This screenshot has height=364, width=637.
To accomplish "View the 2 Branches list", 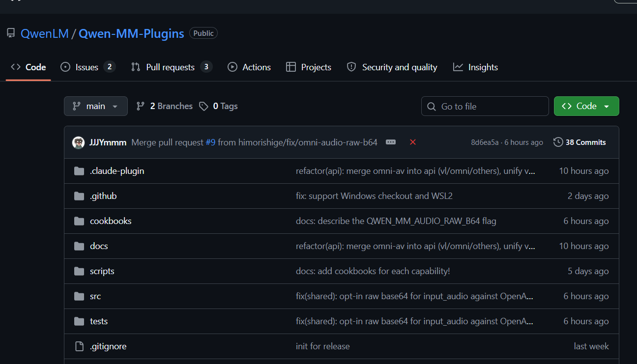I will (165, 106).
